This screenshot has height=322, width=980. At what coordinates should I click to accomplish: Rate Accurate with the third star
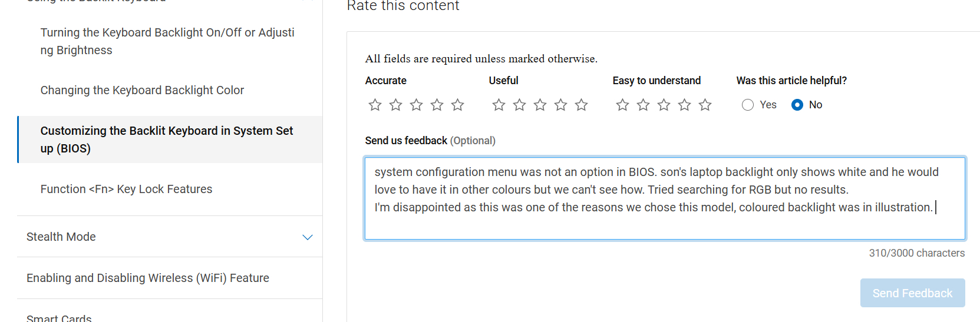point(416,105)
